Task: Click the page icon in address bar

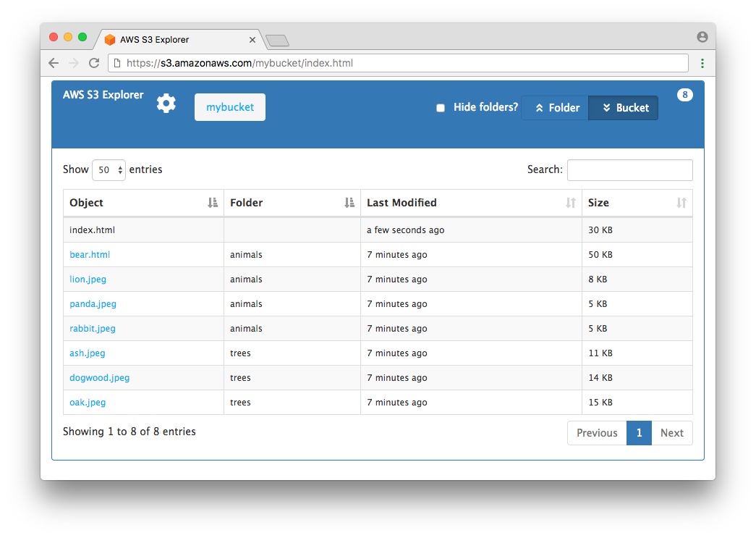Action: coord(117,63)
